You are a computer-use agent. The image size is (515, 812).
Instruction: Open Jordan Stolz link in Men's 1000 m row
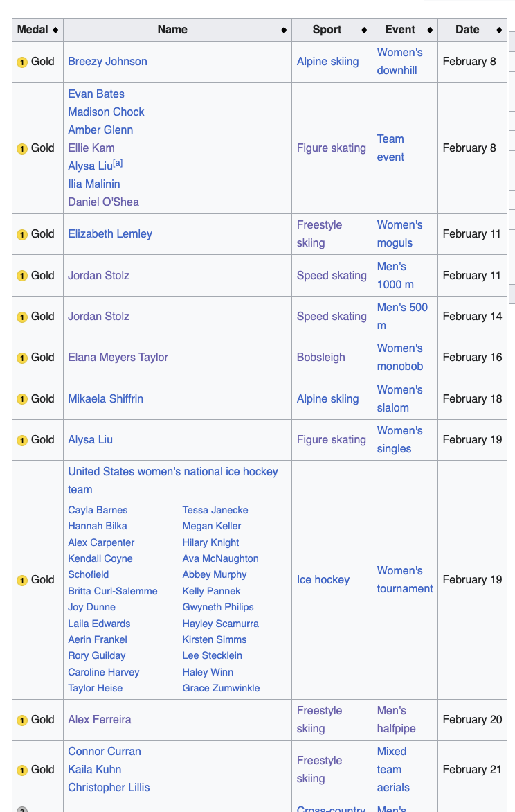tap(98, 276)
